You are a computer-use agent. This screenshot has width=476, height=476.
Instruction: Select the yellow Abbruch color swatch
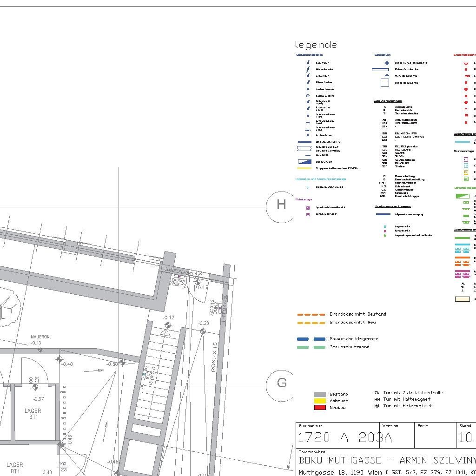320,401
